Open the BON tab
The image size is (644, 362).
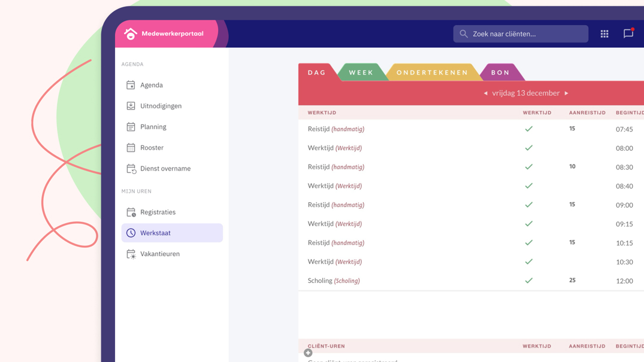pos(500,72)
